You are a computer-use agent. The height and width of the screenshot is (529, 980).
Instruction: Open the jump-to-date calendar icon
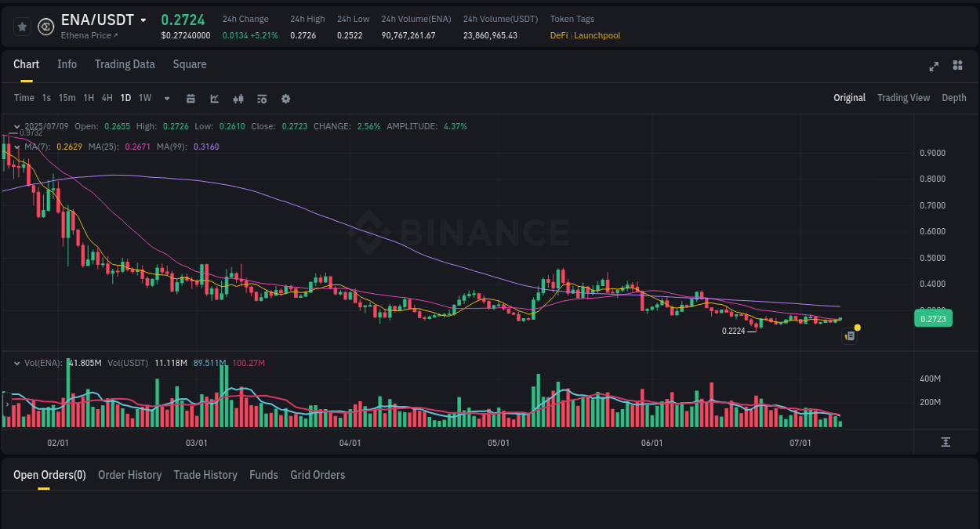[191, 98]
